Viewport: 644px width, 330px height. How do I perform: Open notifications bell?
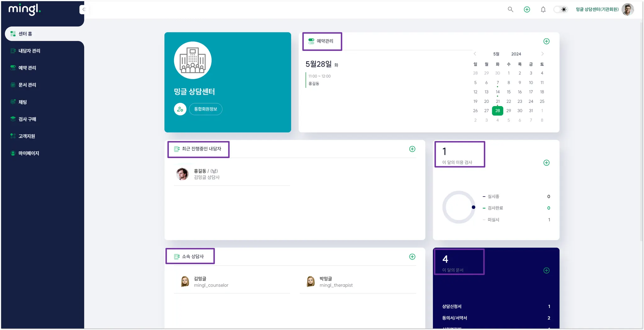click(543, 9)
